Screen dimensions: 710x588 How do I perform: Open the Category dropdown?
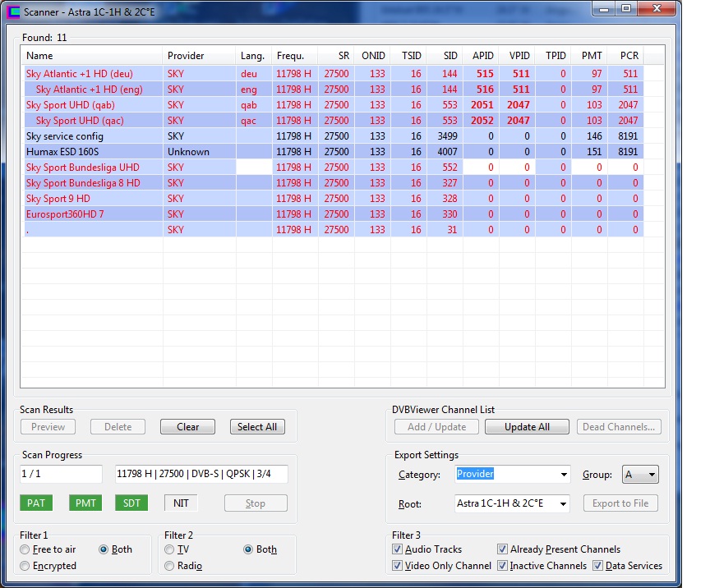(564, 475)
